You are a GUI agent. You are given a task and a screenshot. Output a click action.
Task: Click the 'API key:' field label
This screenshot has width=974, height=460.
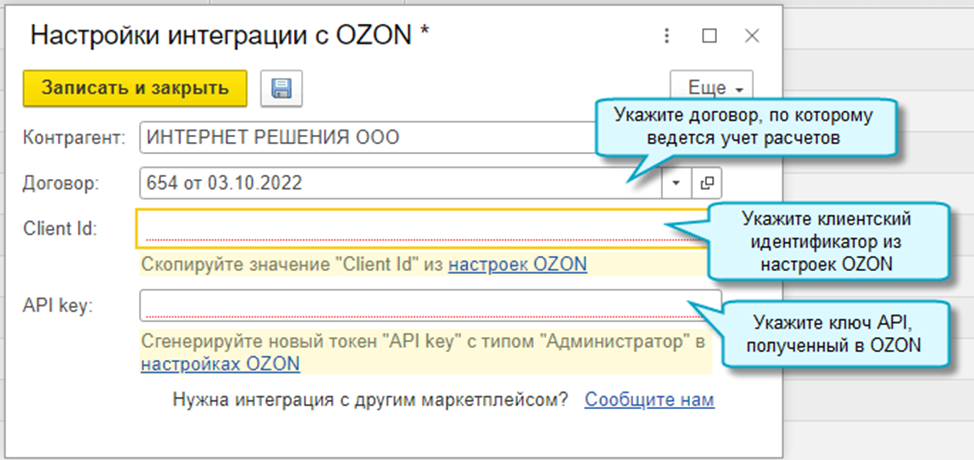pyautogui.click(x=57, y=305)
